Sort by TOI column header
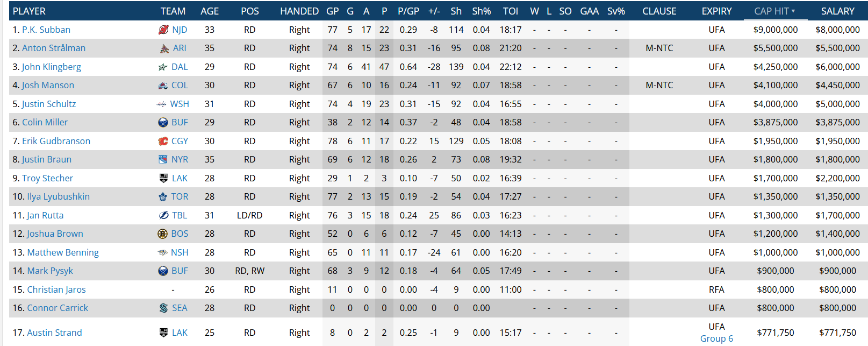Viewport: 868px width, 346px height. pyautogui.click(x=511, y=11)
